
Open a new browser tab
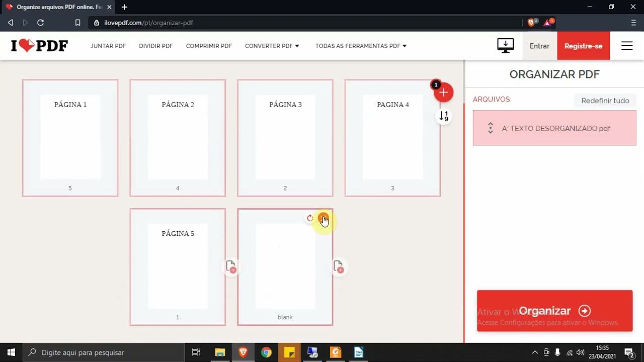124,7
